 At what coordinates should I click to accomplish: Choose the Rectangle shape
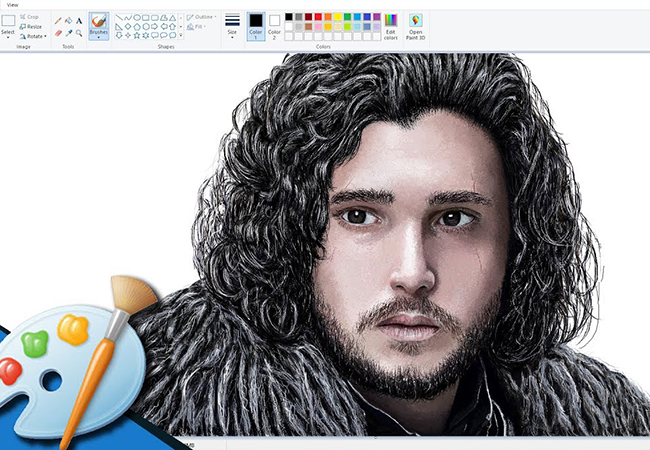(146, 17)
